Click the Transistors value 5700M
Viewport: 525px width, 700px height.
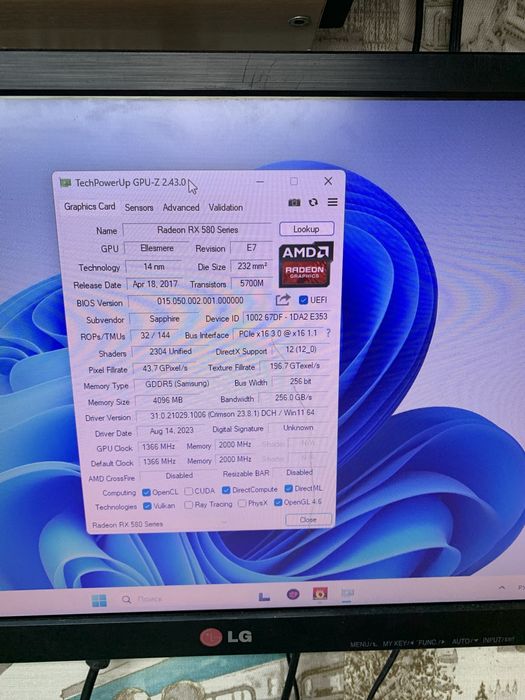252,283
